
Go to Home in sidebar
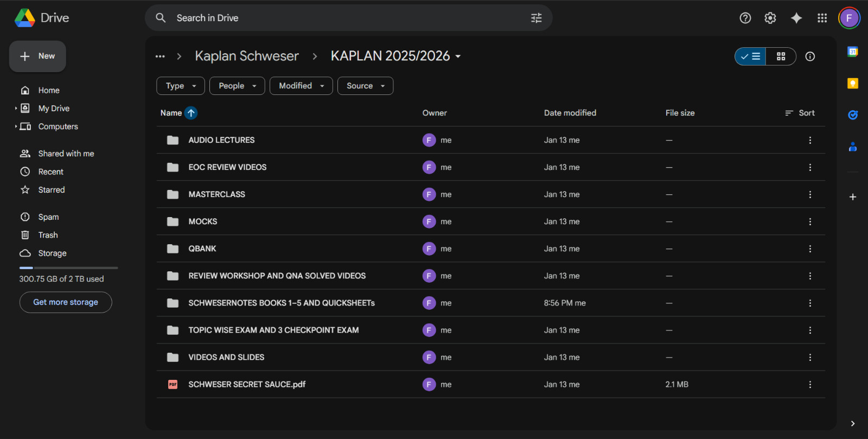point(49,90)
